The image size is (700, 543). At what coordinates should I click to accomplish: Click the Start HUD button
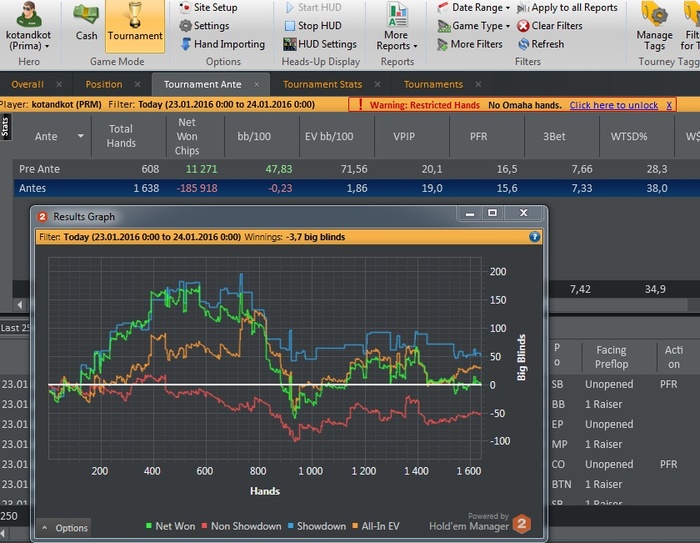pos(313,8)
